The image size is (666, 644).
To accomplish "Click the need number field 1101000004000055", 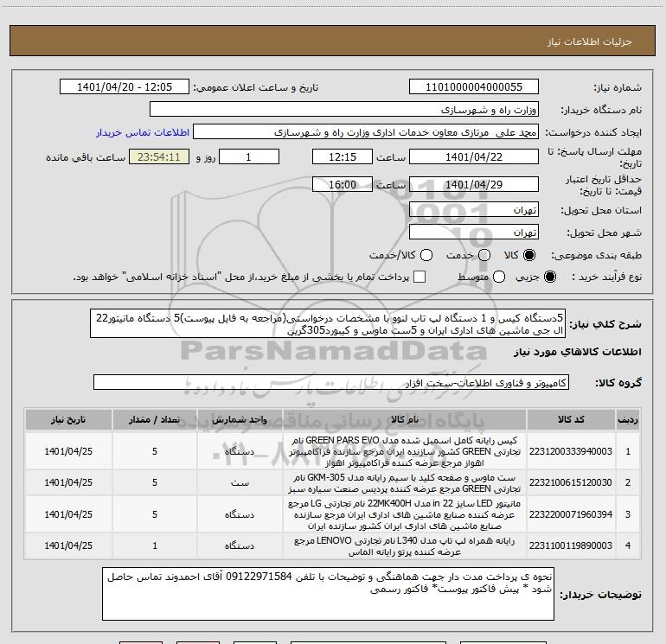I will tap(474, 87).
